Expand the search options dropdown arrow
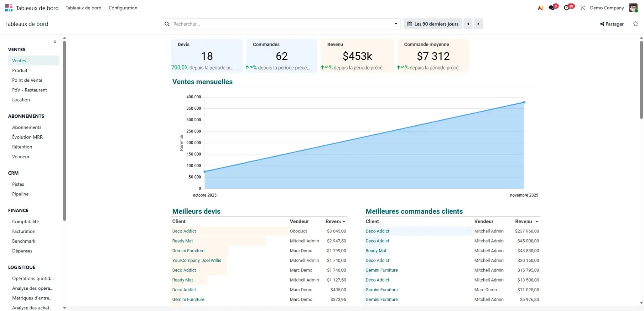The image size is (644, 311). click(x=396, y=24)
